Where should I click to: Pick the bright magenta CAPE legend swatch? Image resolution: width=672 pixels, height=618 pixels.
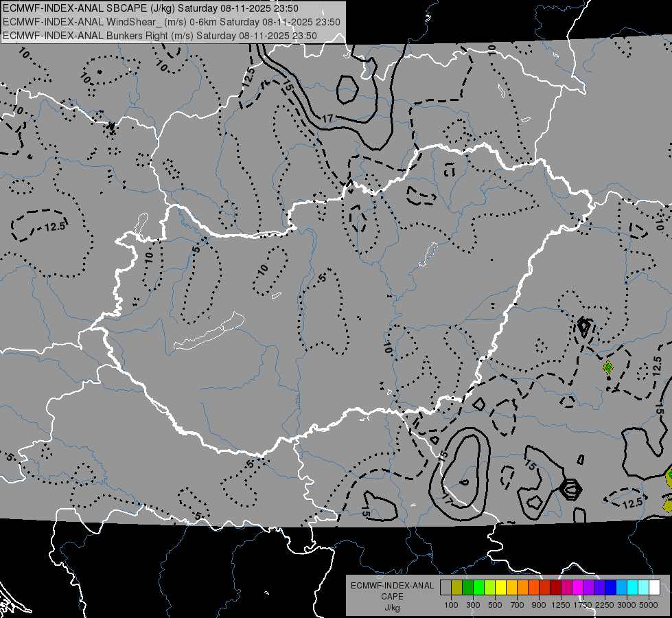[x=577, y=587]
